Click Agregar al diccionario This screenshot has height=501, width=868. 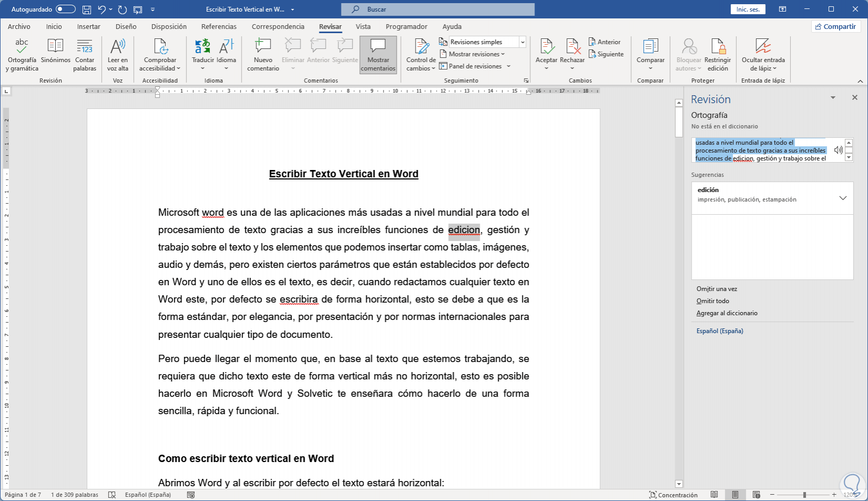pos(726,313)
